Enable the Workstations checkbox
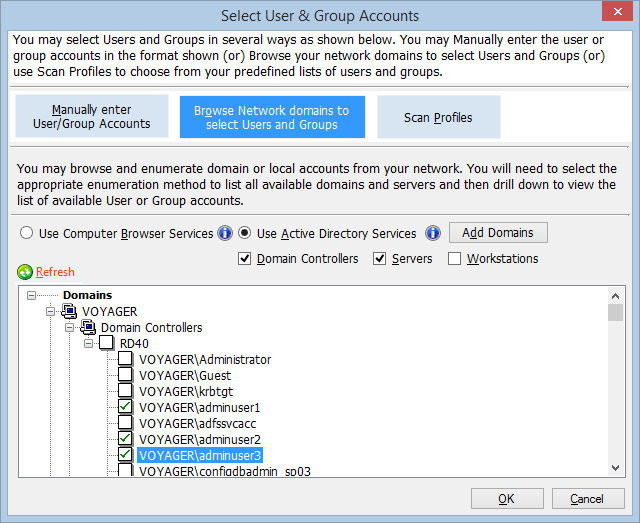The height and width of the screenshot is (523, 640). (454, 258)
